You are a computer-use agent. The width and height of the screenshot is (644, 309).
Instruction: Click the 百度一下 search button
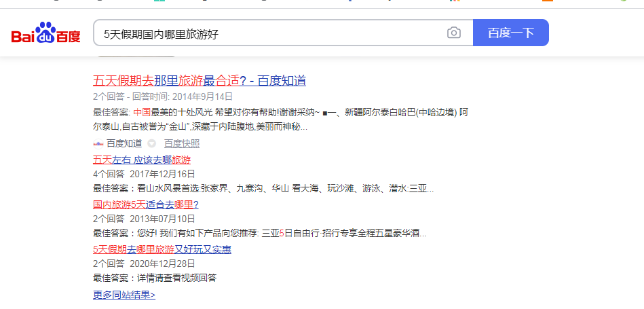(x=511, y=33)
